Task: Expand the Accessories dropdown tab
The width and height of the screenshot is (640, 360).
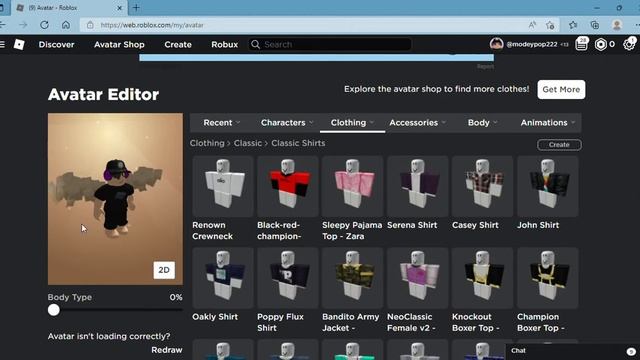Action: [418, 122]
